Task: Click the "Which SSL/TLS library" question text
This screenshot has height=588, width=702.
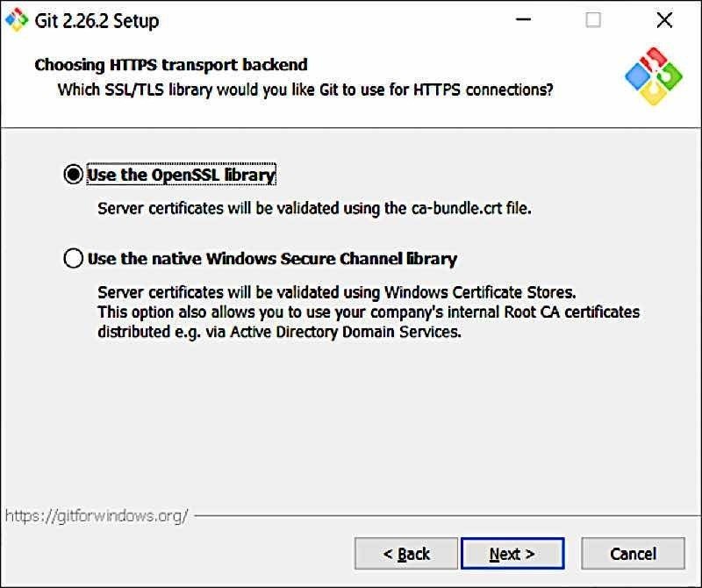Action: [305, 90]
